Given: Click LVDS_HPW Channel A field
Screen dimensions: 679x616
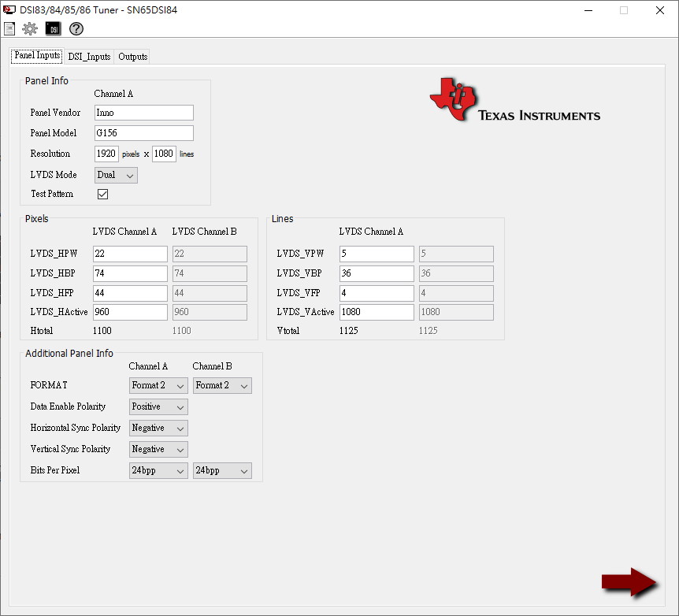Looking at the screenshot, I should (130, 254).
